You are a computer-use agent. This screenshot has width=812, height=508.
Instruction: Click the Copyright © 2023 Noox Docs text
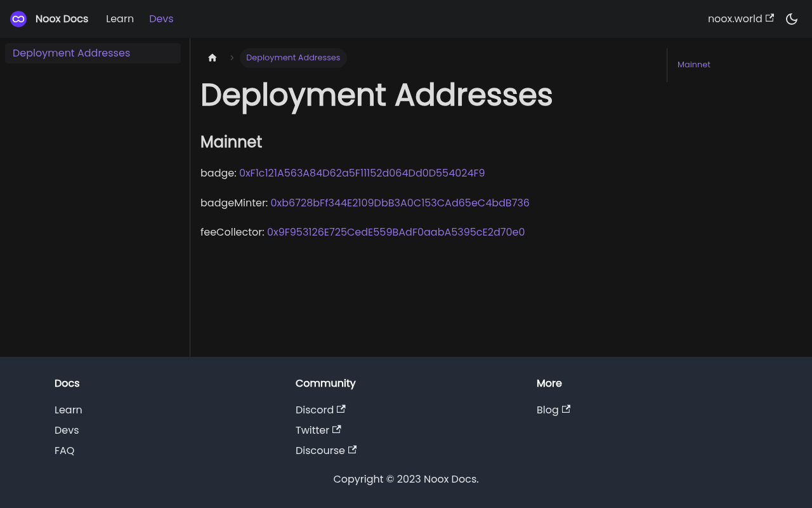point(406,479)
